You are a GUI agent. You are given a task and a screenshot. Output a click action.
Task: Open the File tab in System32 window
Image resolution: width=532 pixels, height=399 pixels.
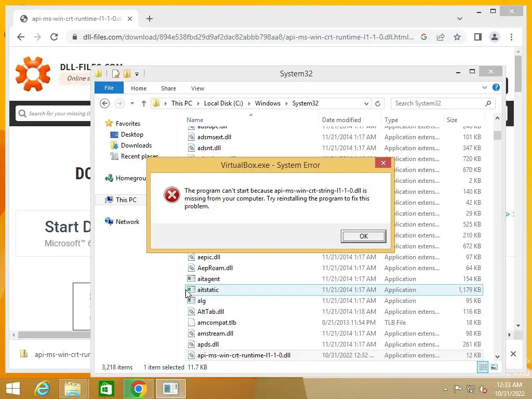[109, 88]
